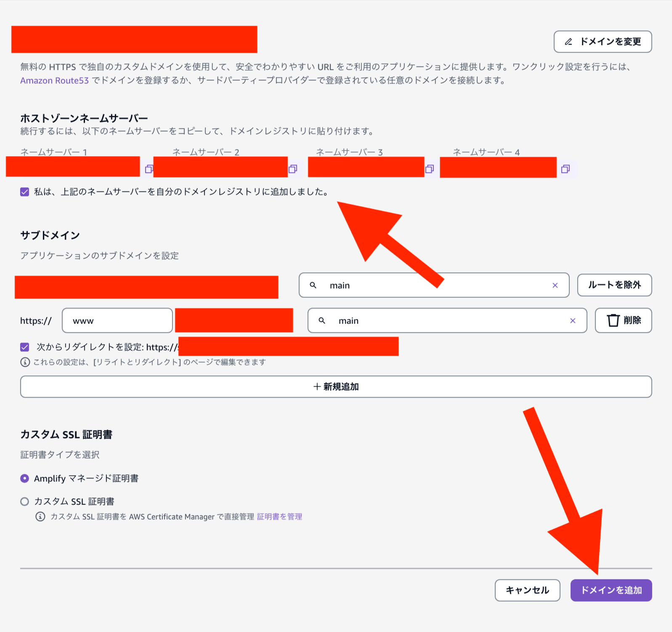Select カスタム SSL 証明書 radio option
Image resolution: width=672 pixels, height=632 pixels.
25,502
